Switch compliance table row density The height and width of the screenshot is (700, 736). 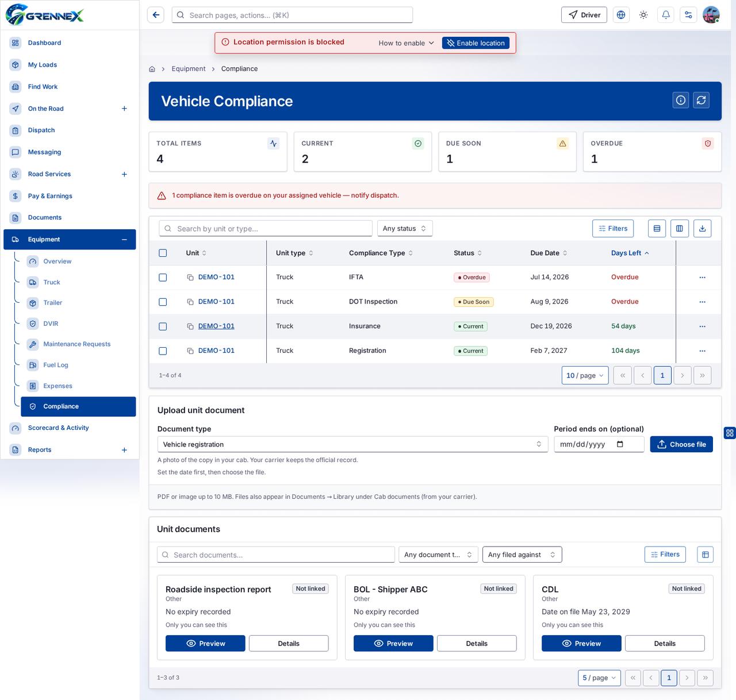(657, 229)
